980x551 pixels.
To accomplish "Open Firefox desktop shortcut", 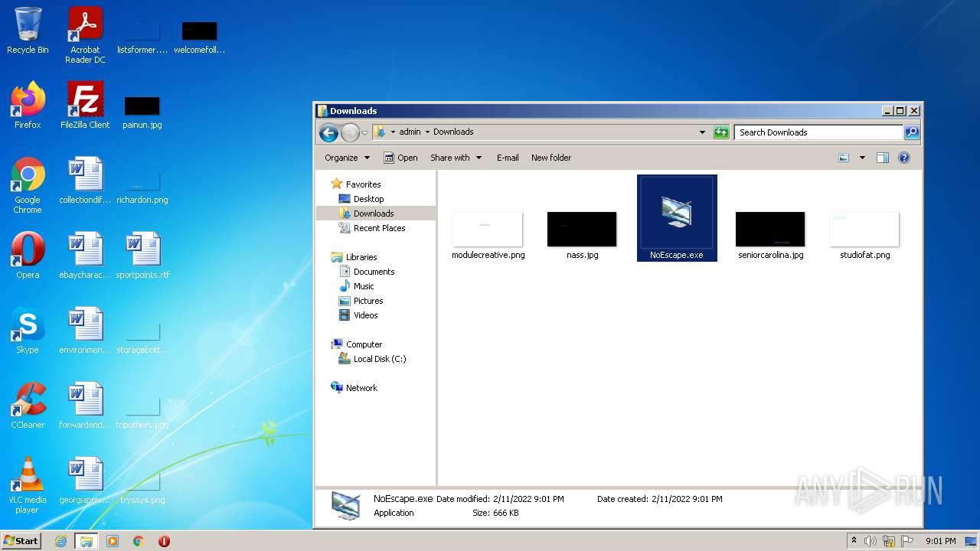I will coord(28,105).
